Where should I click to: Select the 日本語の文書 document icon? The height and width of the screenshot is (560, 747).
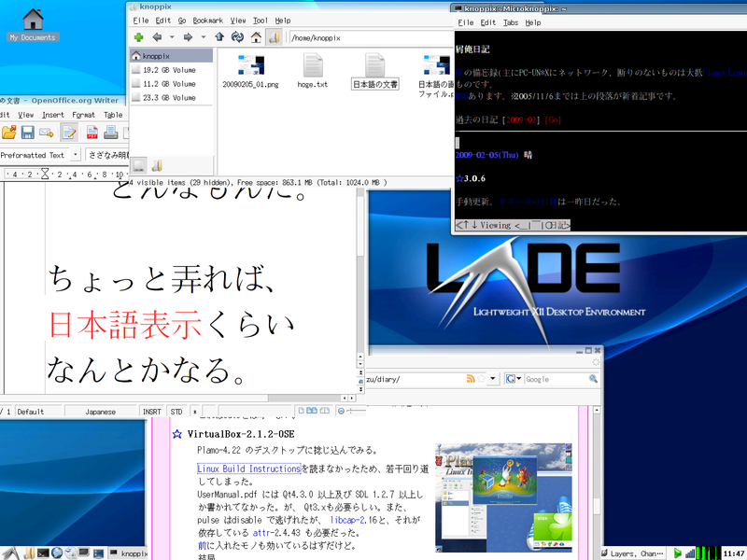pyautogui.click(x=375, y=65)
